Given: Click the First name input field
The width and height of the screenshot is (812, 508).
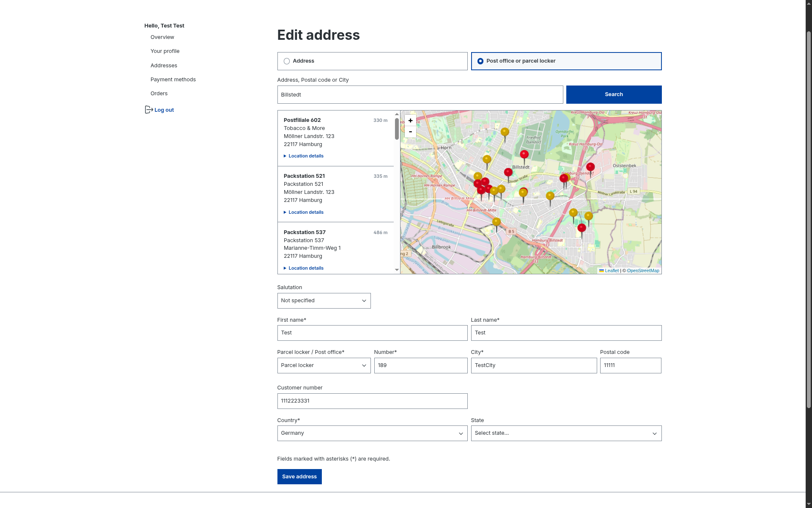Looking at the screenshot, I should coord(372,333).
